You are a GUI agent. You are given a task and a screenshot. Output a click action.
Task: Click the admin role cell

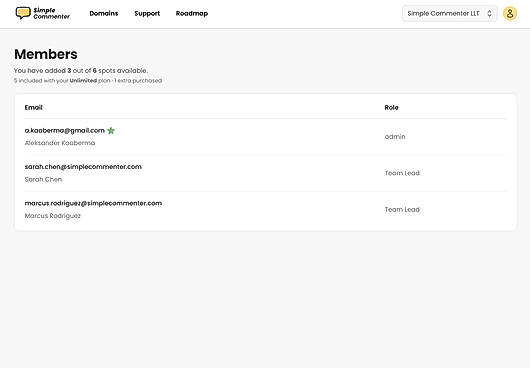[x=395, y=137]
